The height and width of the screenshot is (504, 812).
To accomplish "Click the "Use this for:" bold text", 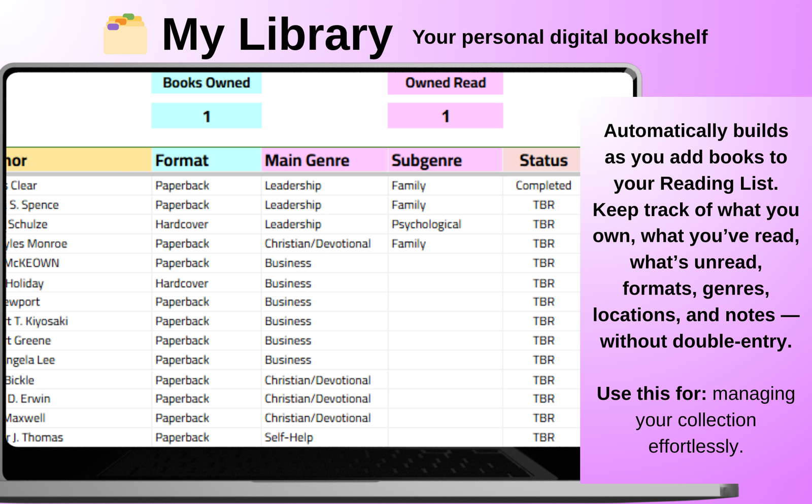I will tap(651, 393).
